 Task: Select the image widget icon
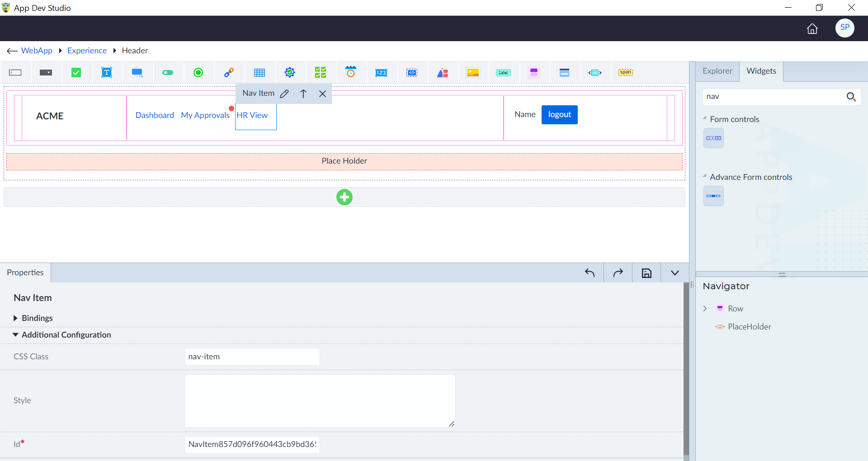tap(473, 73)
